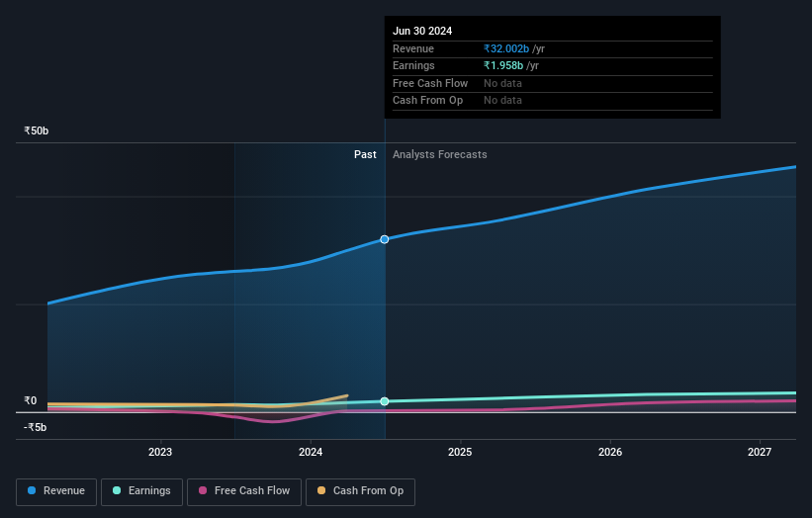This screenshot has width=812, height=518.
Task: Click the -₹5b y-axis label
Action: [x=35, y=427]
